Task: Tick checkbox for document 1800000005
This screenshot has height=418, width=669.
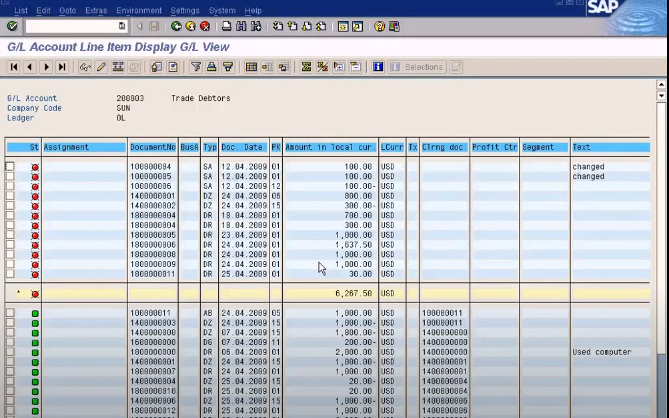Action: point(10,235)
